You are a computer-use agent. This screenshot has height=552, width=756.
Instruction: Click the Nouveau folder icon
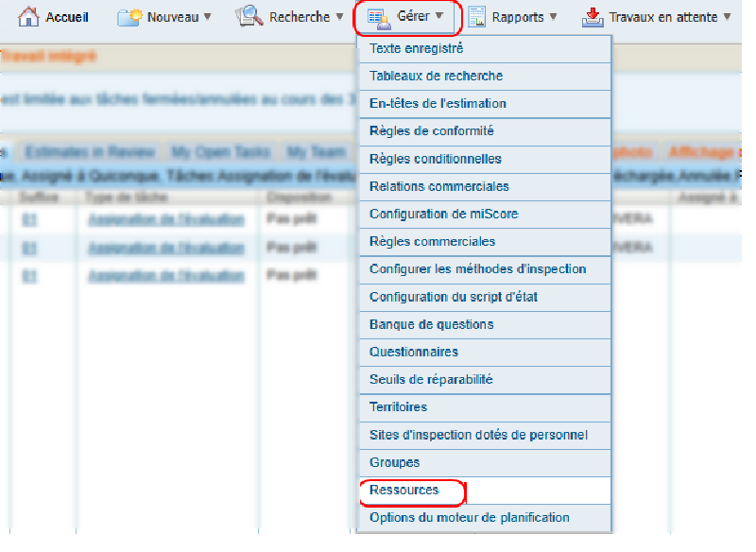click(x=129, y=17)
